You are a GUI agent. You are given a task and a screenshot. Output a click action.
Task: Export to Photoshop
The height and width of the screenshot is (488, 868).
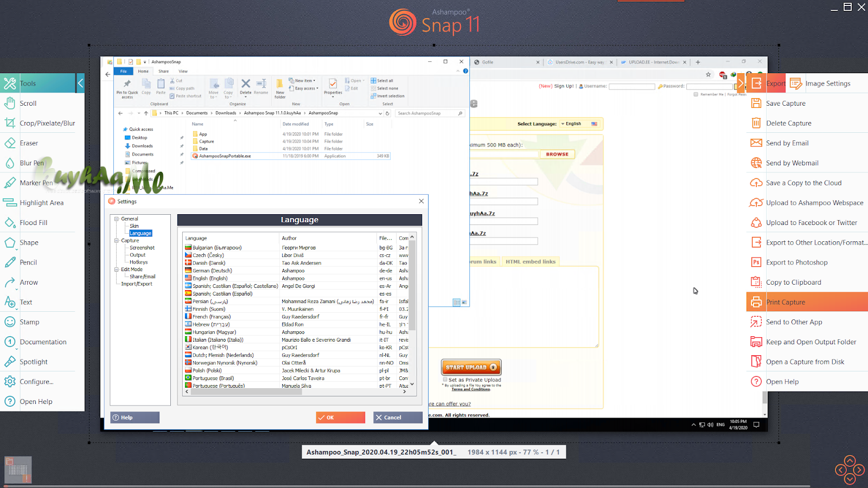807,262
